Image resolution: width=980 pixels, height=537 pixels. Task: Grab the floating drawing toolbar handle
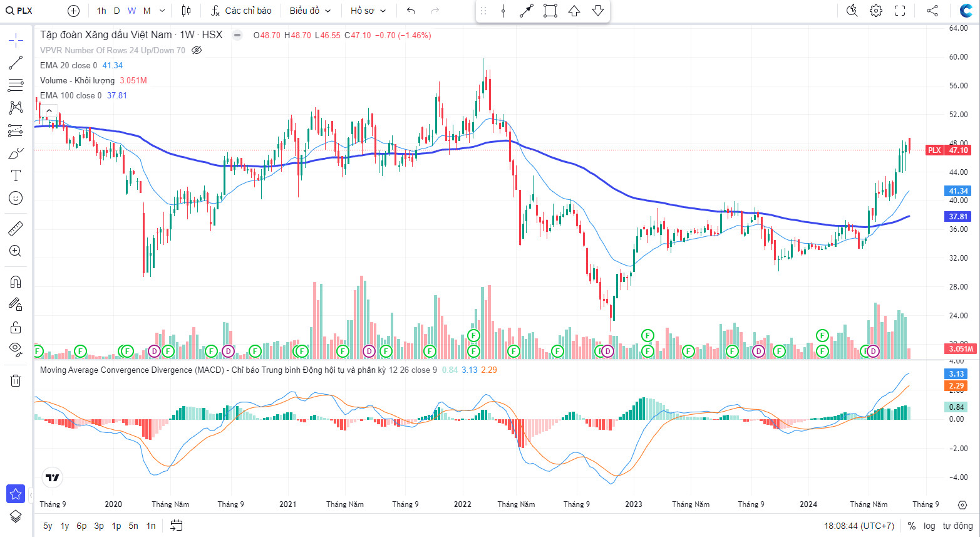(x=483, y=11)
